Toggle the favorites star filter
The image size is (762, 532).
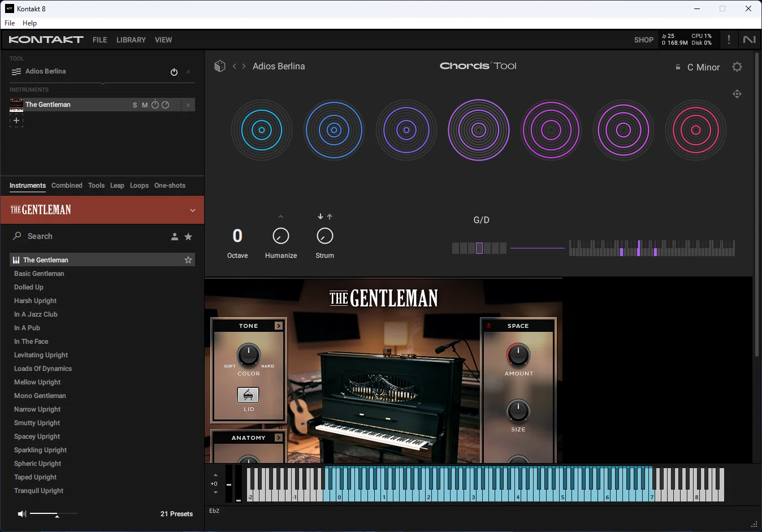[x=188, y=237]
